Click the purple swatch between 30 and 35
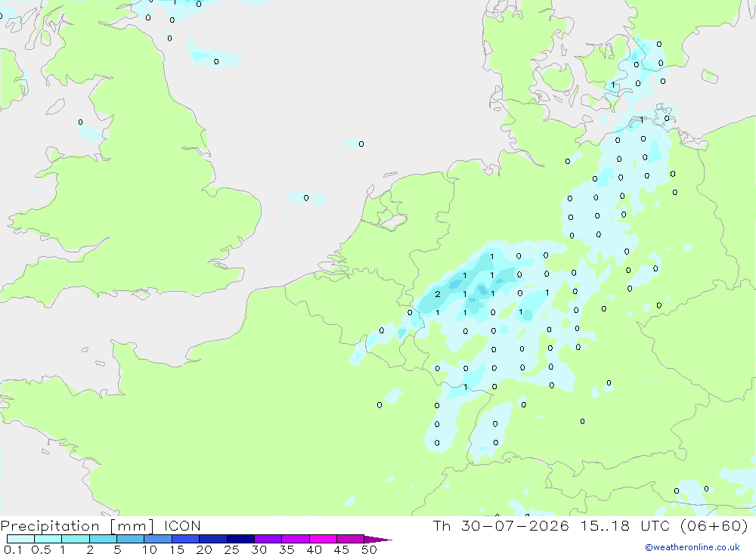 (x=268, y=539)
